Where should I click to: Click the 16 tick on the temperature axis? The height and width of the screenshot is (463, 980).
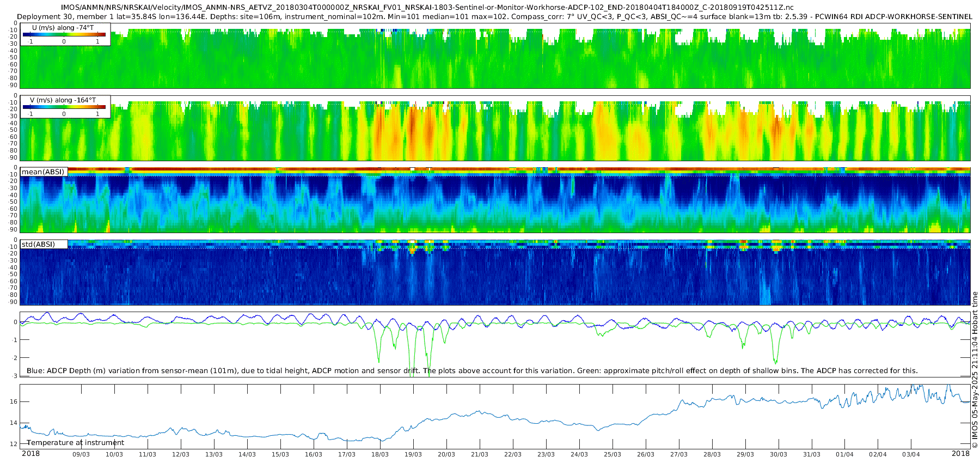tap(14, 402)
